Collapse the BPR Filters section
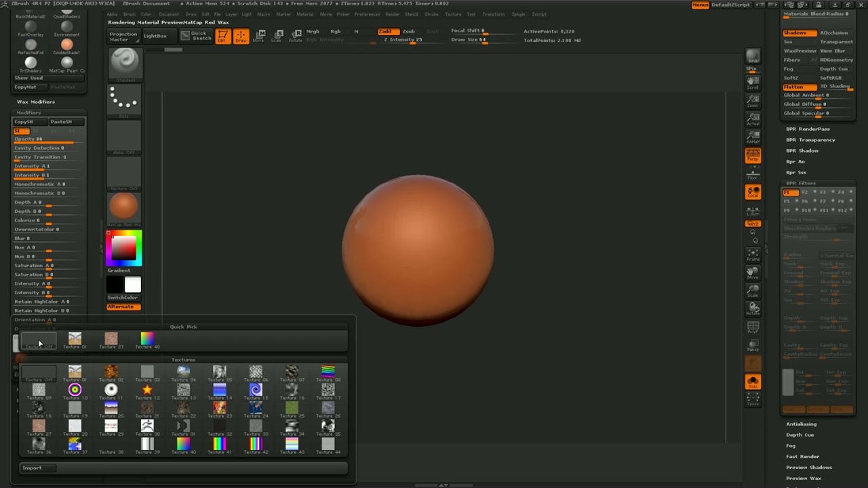Screen dimensions: 868x488 click(801, 183)
